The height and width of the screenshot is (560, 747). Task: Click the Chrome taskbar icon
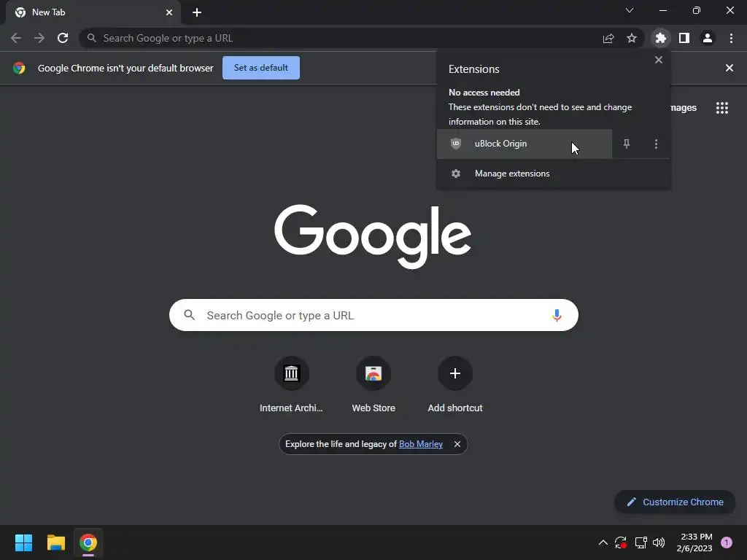(88, 542)
